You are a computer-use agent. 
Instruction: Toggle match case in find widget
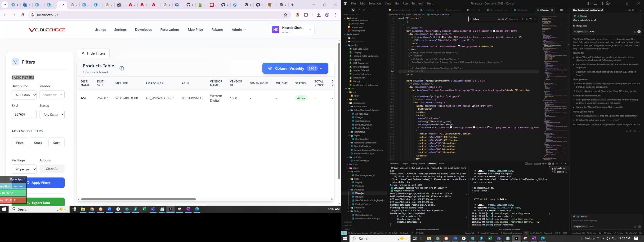[x=499, y=19]
